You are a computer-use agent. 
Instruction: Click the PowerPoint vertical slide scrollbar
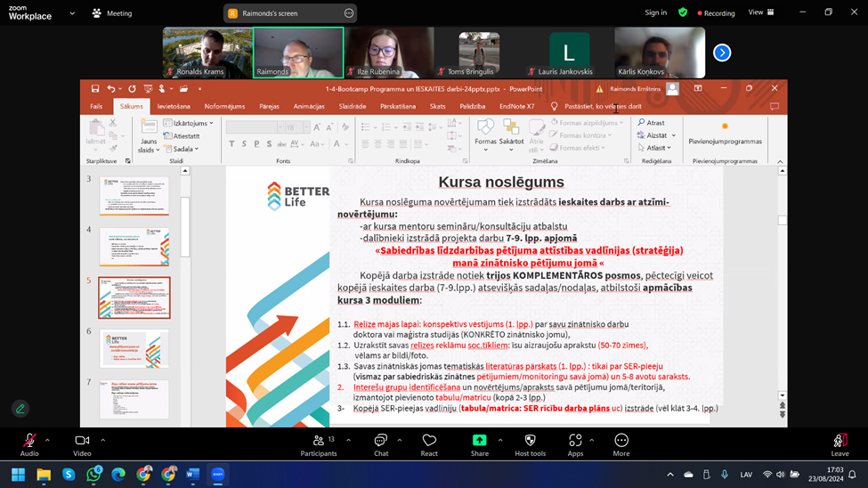point(783,282)
